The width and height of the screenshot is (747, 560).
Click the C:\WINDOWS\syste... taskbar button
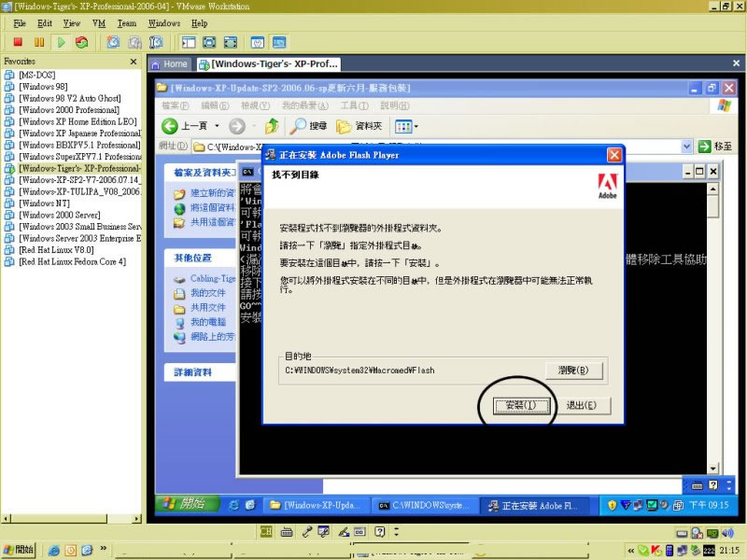(424, 505)
